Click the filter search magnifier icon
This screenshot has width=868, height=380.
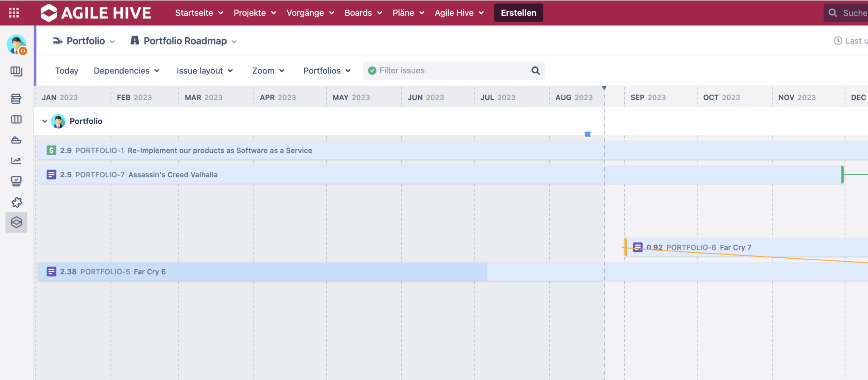click(x=536, y=70)
